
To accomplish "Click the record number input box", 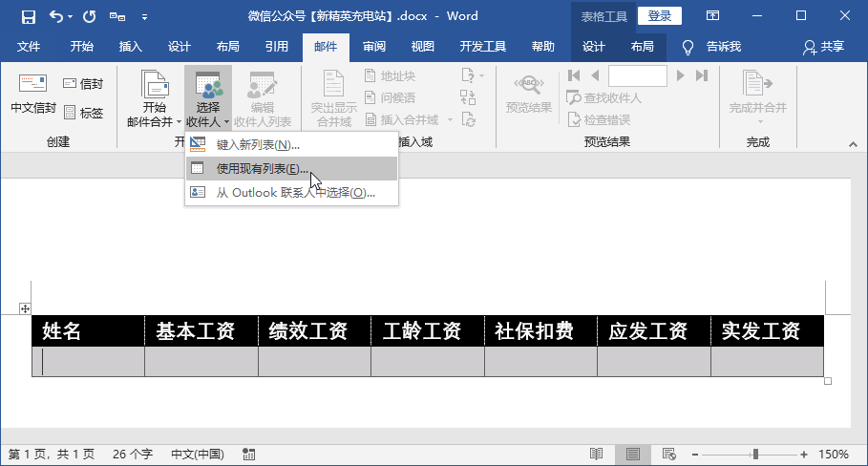I will pyautogui.click(x=637, y=75).
